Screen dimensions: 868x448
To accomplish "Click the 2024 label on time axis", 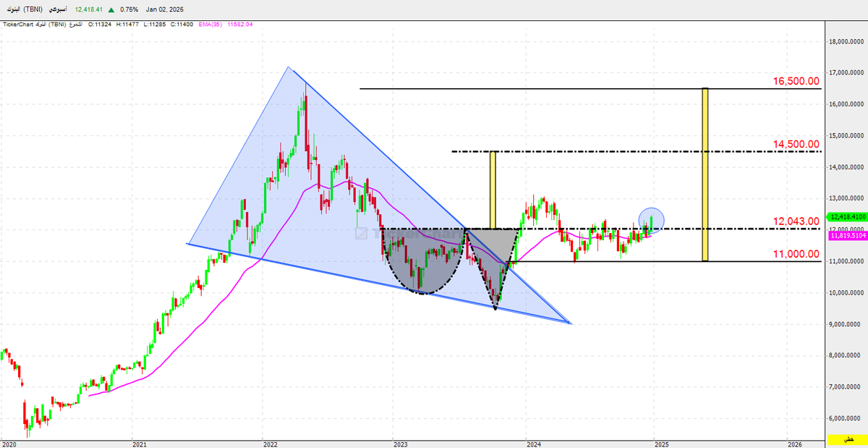I will [534, 443].
